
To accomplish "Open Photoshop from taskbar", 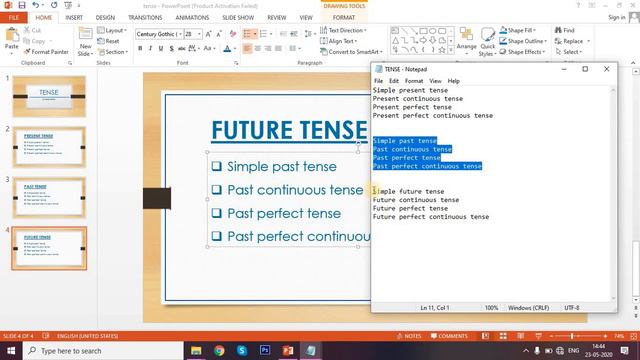I will click(265, 351).
